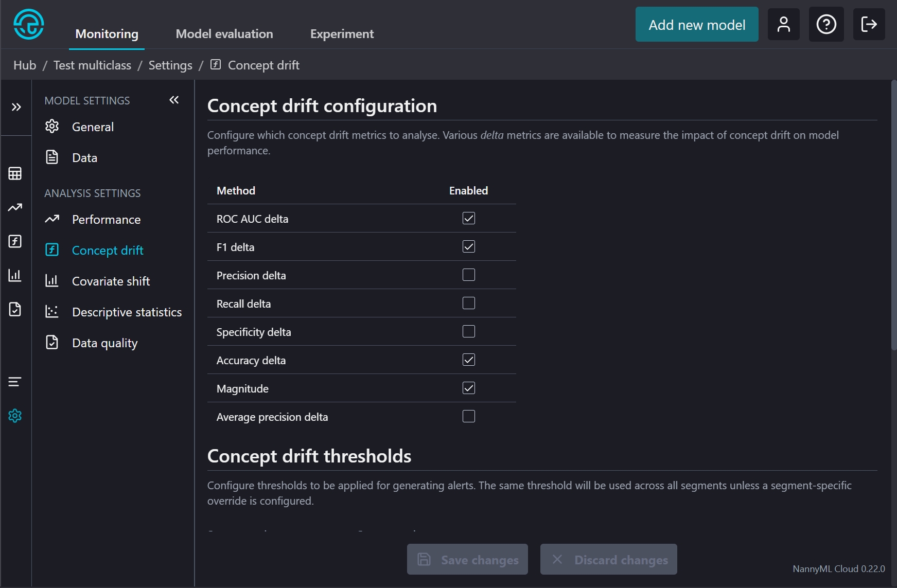This screenshot has height=588, width=897.
Task: Open Covariate shift settings
Action: tap(111, 281)
